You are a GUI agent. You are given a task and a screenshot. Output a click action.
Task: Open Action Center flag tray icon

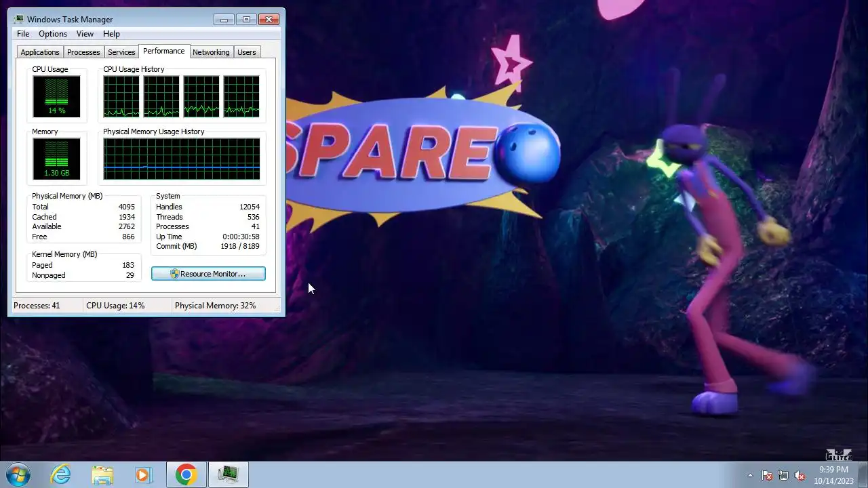tap(767, 475)
